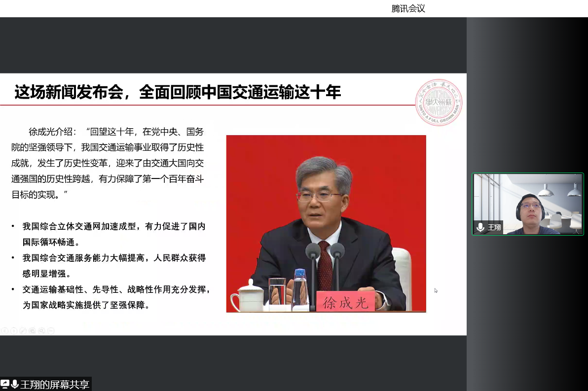Viewport: 588px width, 391px height.
Task: Click the bullet about 综合立体交通网加速成型
Action: 113,234
